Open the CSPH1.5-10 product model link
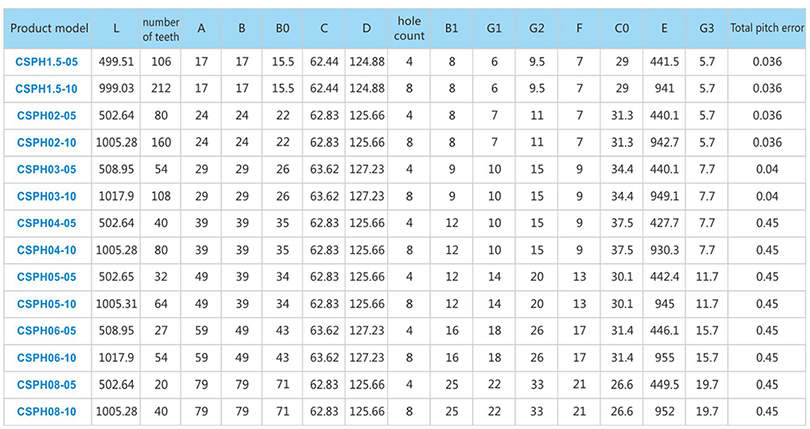 tap(46, 89)
